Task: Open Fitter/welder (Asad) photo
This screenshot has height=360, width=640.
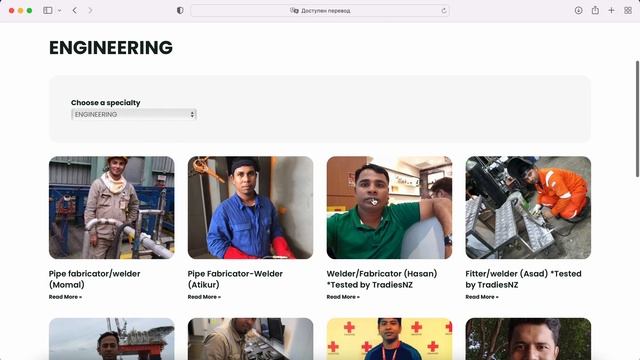Action: click(x=528, y=207)
